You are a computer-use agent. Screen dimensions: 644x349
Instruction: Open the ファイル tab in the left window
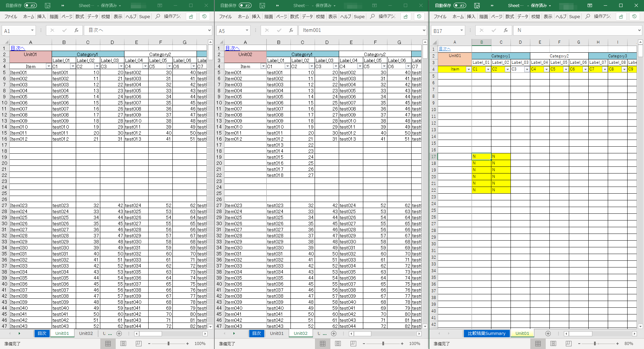[x=11, y=16]
